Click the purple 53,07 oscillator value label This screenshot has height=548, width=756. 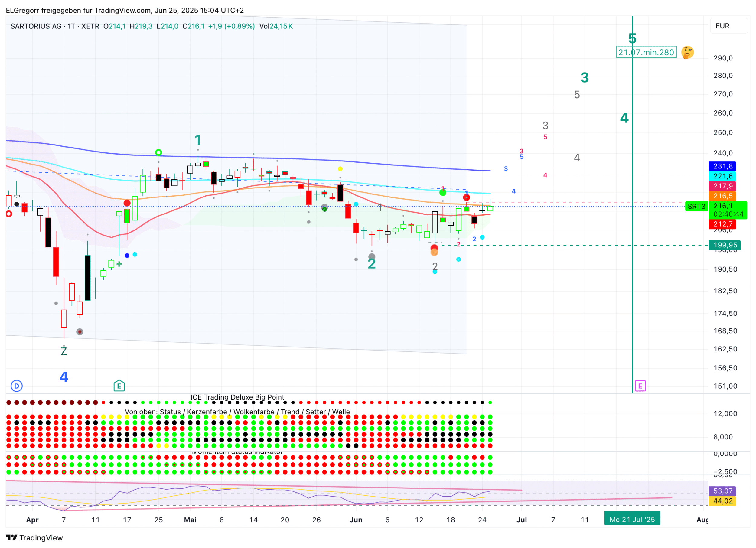722,491
